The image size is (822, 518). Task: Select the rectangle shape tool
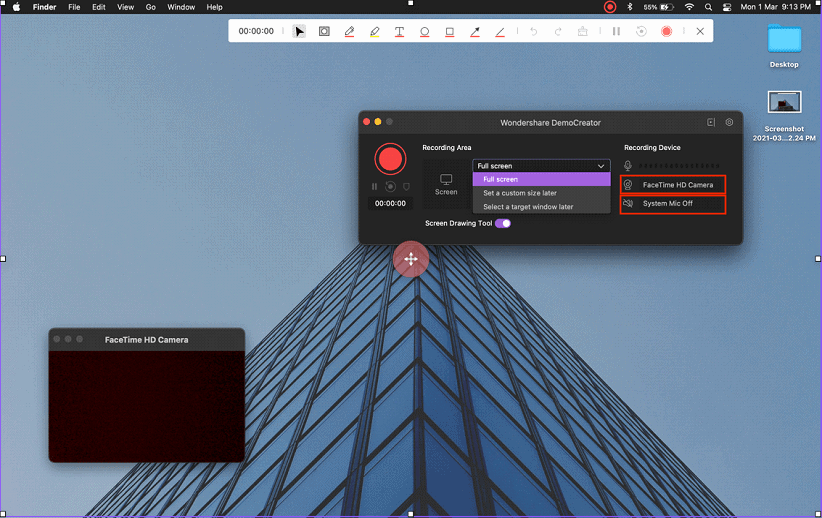click(x=450, y=31)
